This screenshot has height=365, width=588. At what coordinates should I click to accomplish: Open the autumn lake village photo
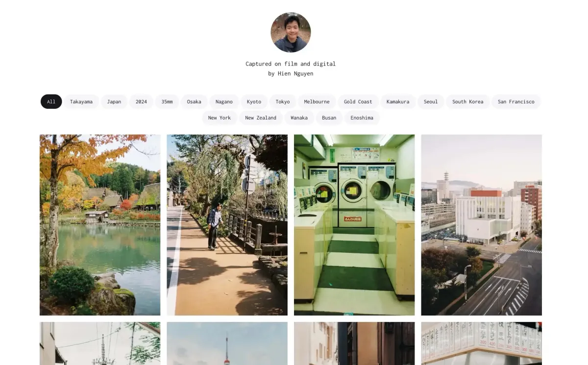pyautogui.click(x=100, y=225)
